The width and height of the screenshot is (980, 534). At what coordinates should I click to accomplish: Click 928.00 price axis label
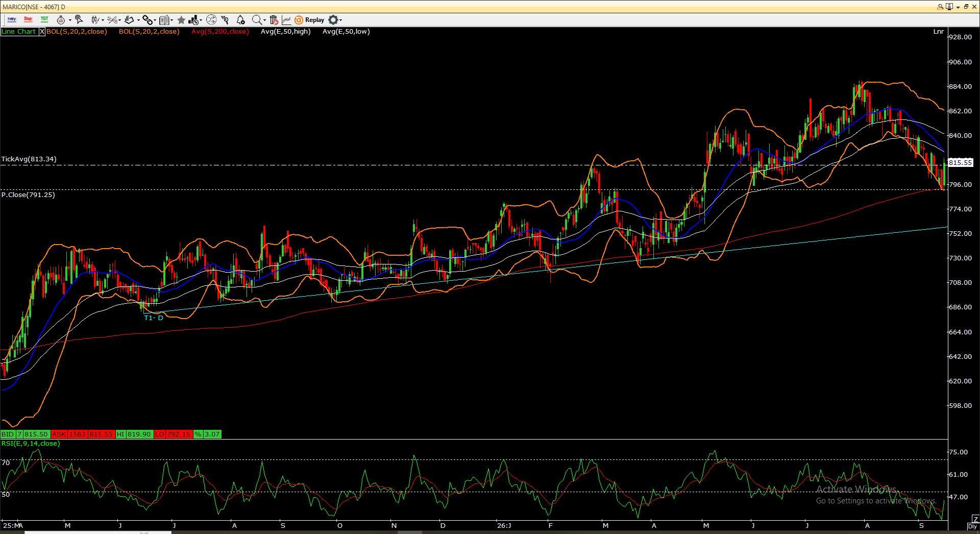pyautogui.click(x=961, y=37)
